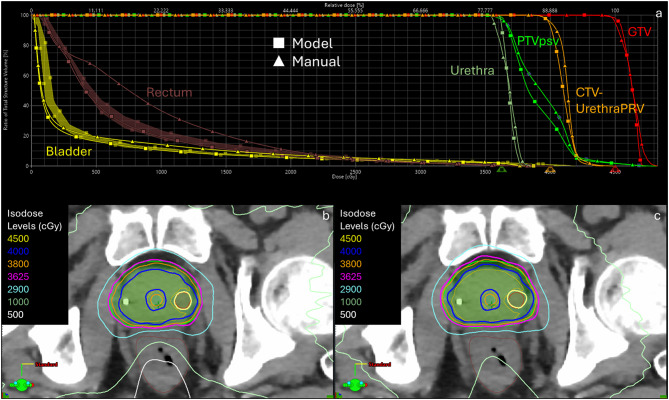Click the '3000' tick on the DVH dose axis
This screenshot has width=669, height=400.
pyautogui.click(x=420, y=172)
